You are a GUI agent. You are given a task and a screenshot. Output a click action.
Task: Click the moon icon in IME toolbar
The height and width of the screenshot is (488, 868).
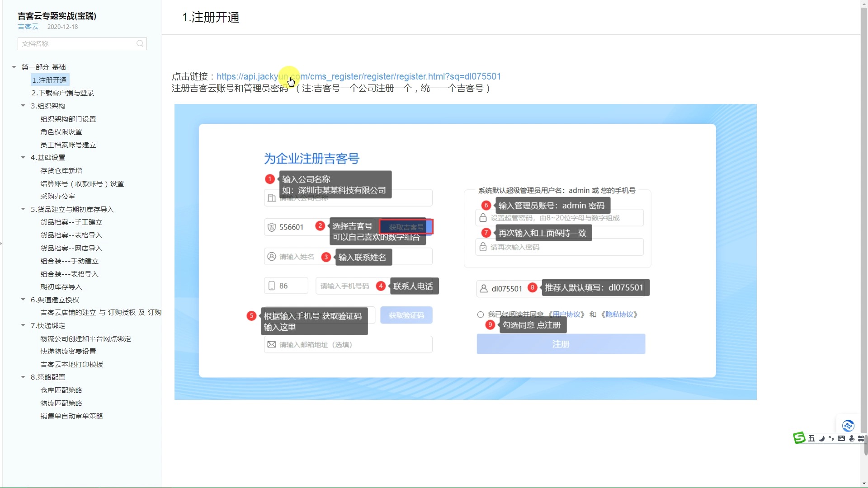(x=821, y=438)
